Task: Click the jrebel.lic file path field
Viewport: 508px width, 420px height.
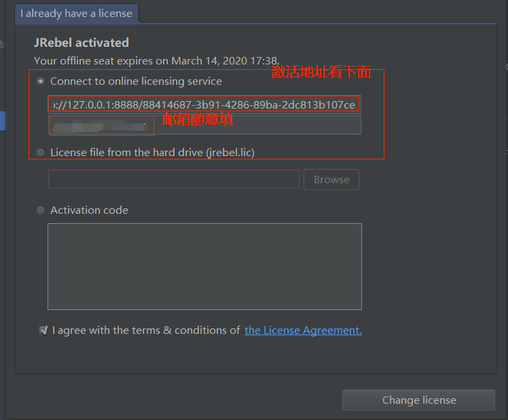Action: pos(174,179)
